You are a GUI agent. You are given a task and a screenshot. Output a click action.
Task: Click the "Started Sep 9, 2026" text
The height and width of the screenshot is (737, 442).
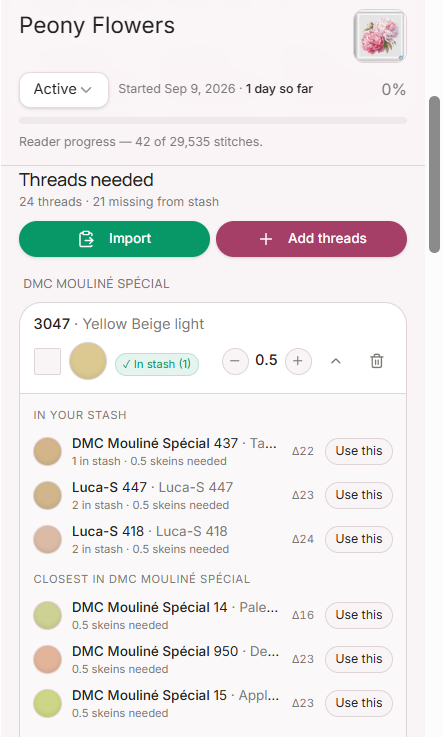pos(177,89)
